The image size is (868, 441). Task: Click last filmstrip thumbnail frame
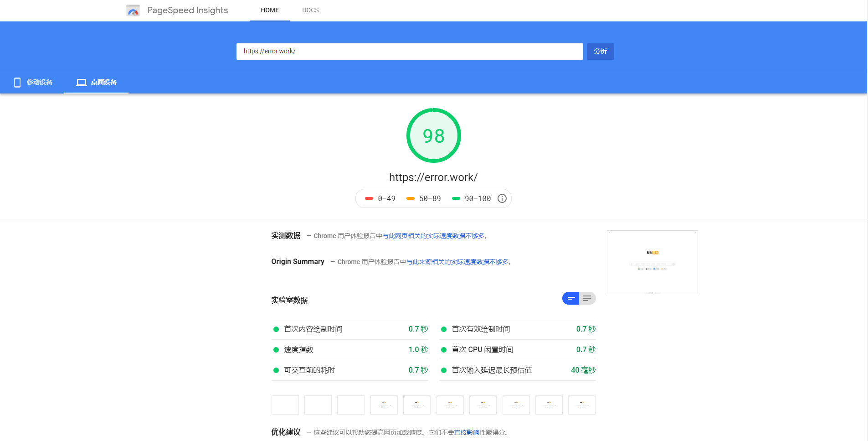pos(582,405)
